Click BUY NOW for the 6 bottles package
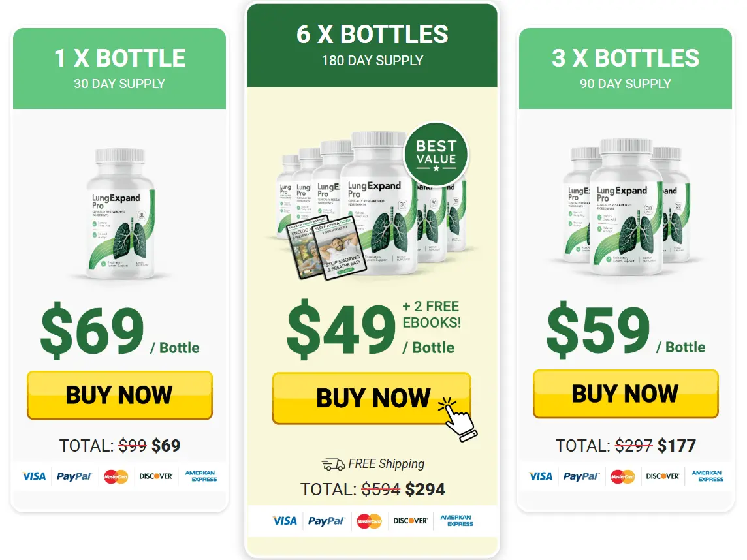 (x=372, y=398)
